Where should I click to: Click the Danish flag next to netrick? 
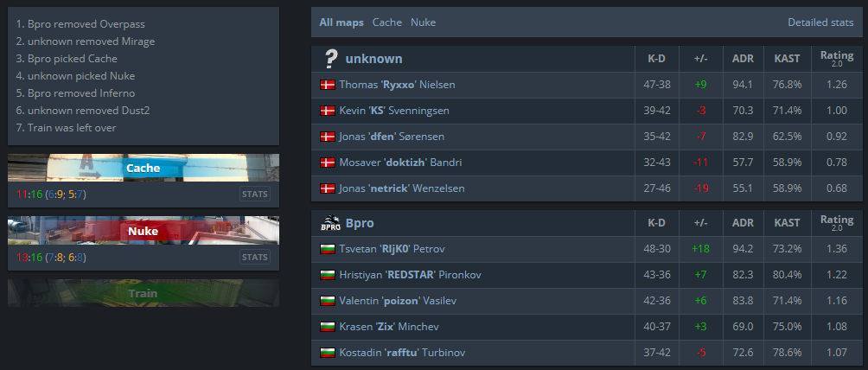click(328, 188)
